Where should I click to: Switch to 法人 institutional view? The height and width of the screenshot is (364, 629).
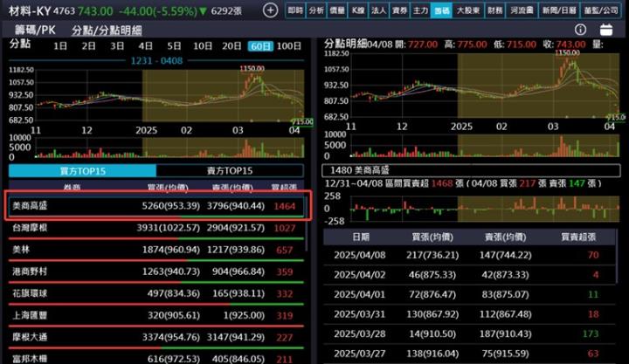tap(378, 10)
